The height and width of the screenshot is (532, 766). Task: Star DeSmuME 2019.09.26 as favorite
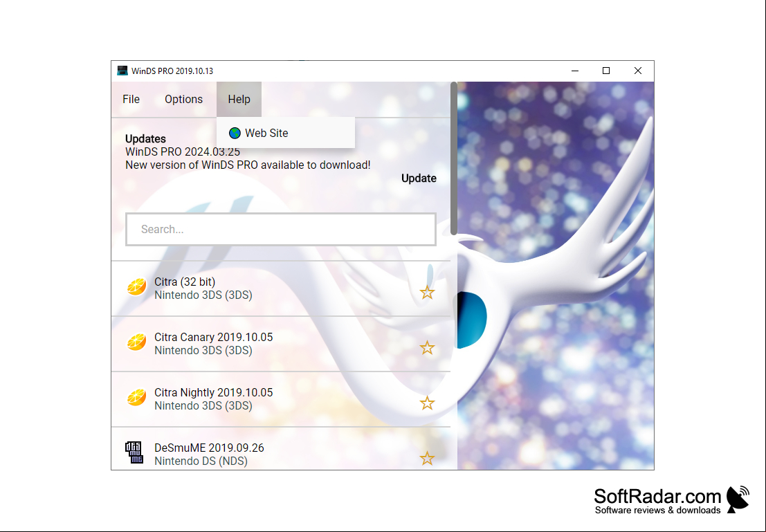pyautogui.click(x=427, y=458)
